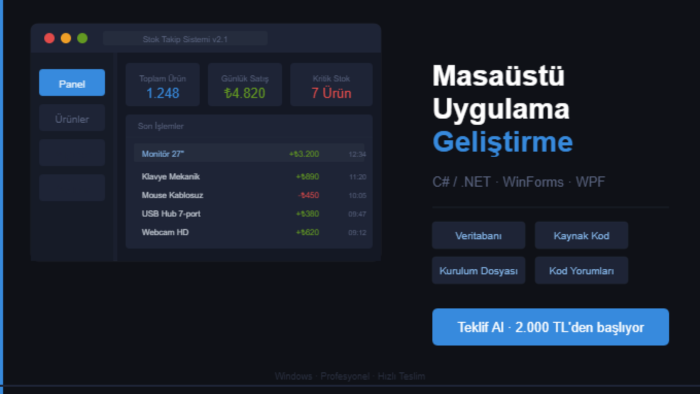This screenshot has width=700, height=394.
Task: Click the Günlük Satış ₺4.820 card
Action: [245, 85]
